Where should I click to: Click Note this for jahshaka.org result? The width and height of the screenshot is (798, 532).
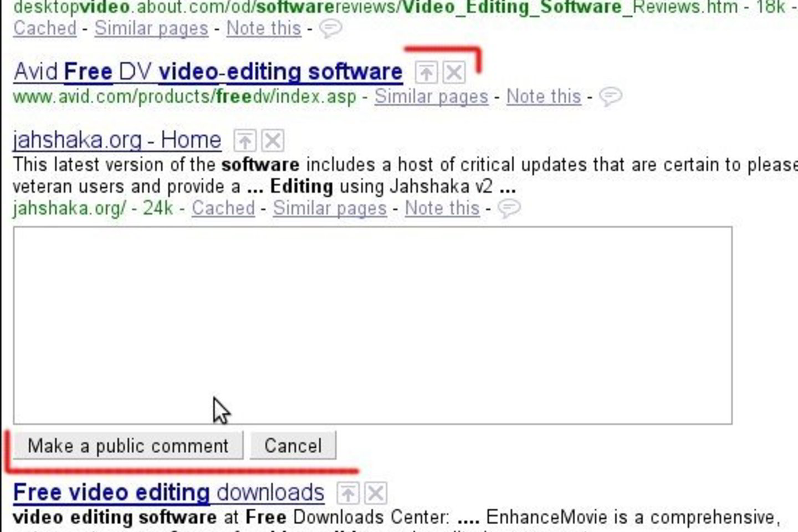442,208
